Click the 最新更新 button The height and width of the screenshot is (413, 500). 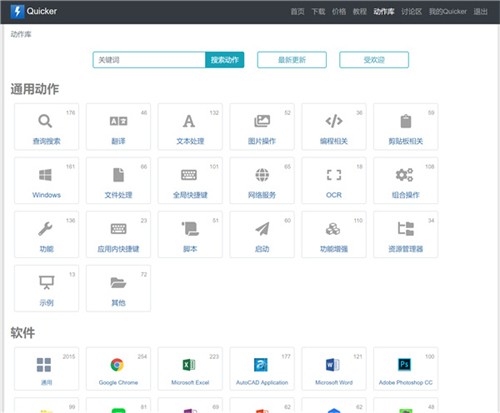[x=292, y=60]
